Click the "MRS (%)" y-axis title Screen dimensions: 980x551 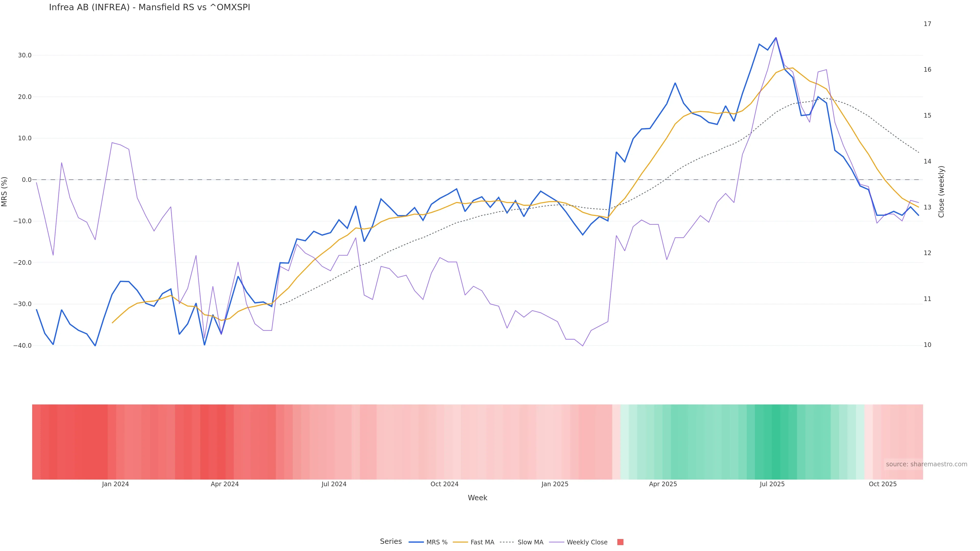click(5, 192)
